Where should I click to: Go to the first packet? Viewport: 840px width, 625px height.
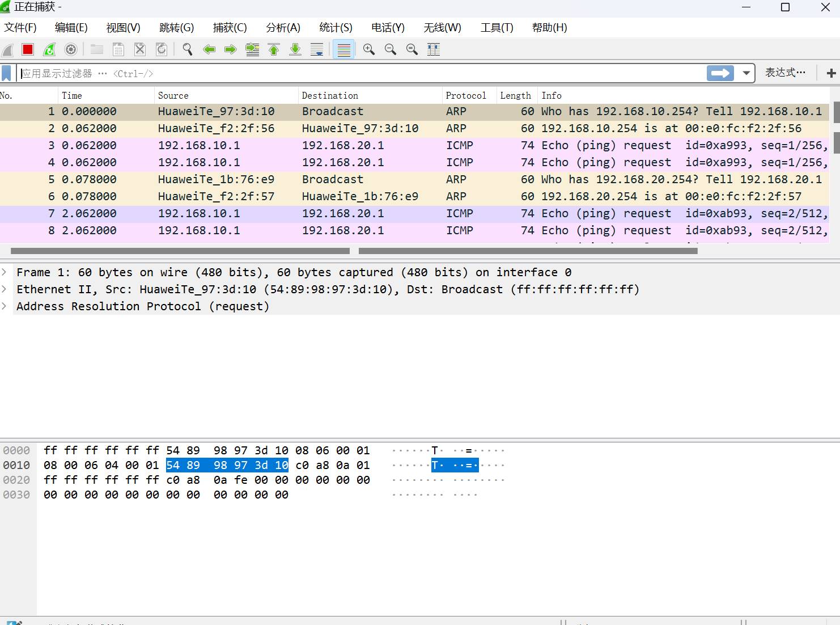tap(274, 50)
